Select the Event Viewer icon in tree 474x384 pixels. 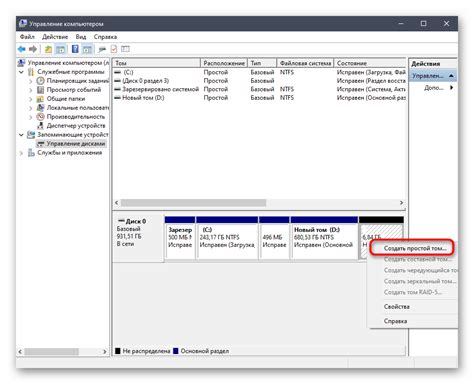[x=40, y=90]
